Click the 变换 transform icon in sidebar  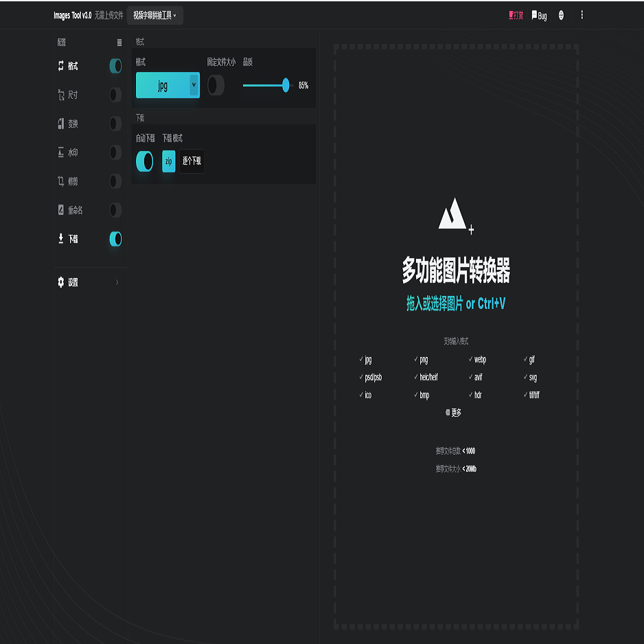61,124
